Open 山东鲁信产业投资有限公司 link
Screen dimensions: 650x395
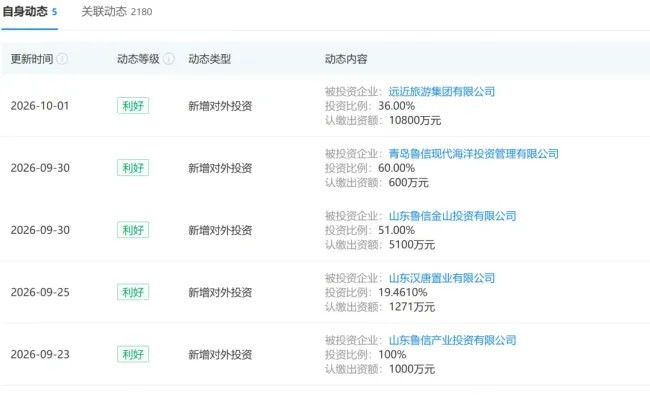[x=452, y=340]
